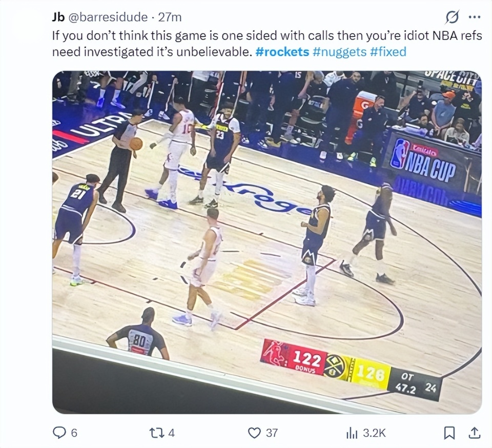Click the 4 reposts count

pyautogui.click(x=171, y=433)
